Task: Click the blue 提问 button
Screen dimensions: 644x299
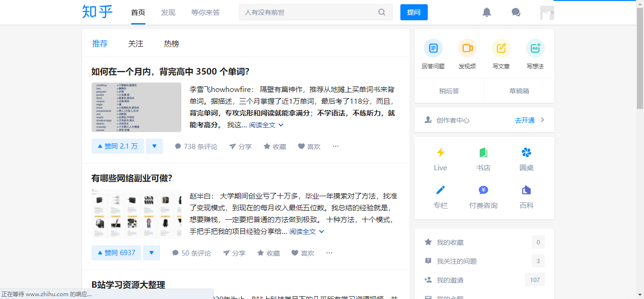Action: [414, 12]
